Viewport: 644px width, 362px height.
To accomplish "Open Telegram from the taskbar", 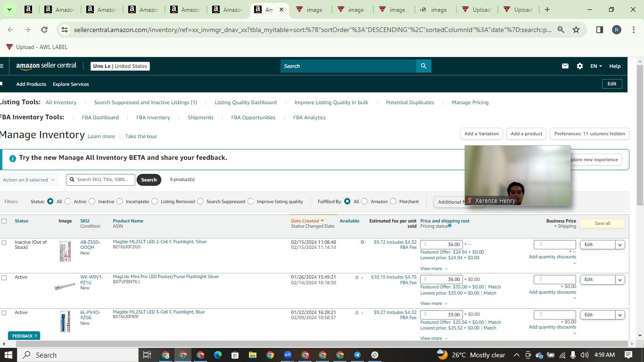I will (x=357, y=355).
